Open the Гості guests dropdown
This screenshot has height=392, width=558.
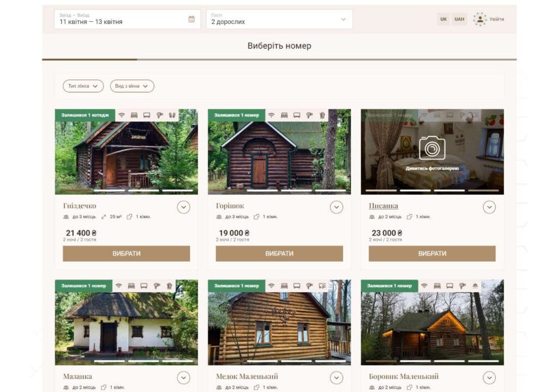(x=279, y=19)
